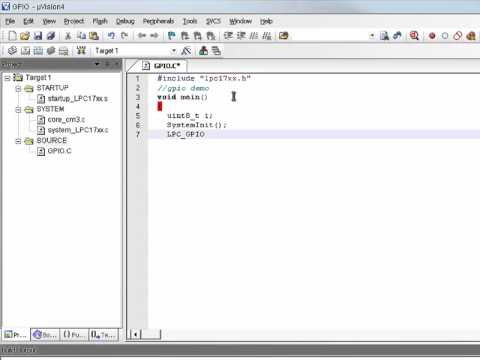Image resolution: width=480 pixels, height=360 pixels.
Task: Clear all bookmarks
Action: pos(211,36)
